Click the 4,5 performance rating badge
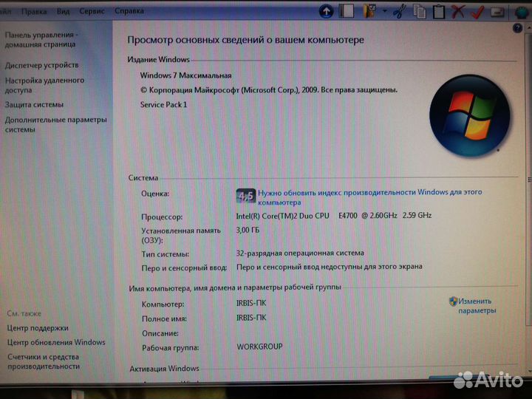 (245, 196)
